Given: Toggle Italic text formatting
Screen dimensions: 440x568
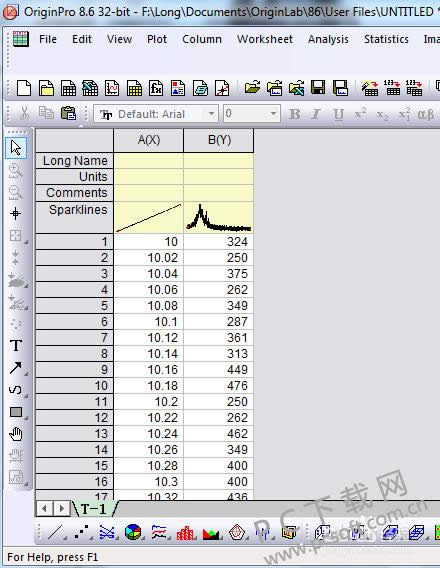Looking at the screenshot, I should click(316, 114).
